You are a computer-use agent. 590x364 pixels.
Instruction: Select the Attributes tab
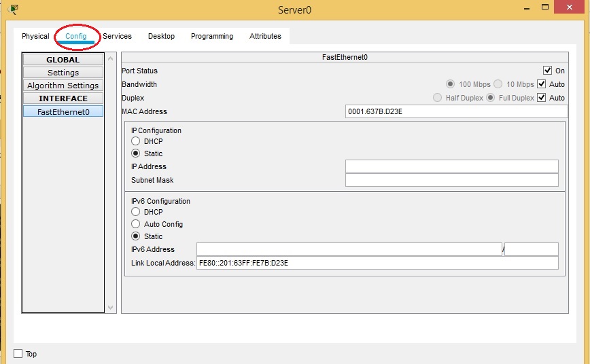click(x=265, y=36)
